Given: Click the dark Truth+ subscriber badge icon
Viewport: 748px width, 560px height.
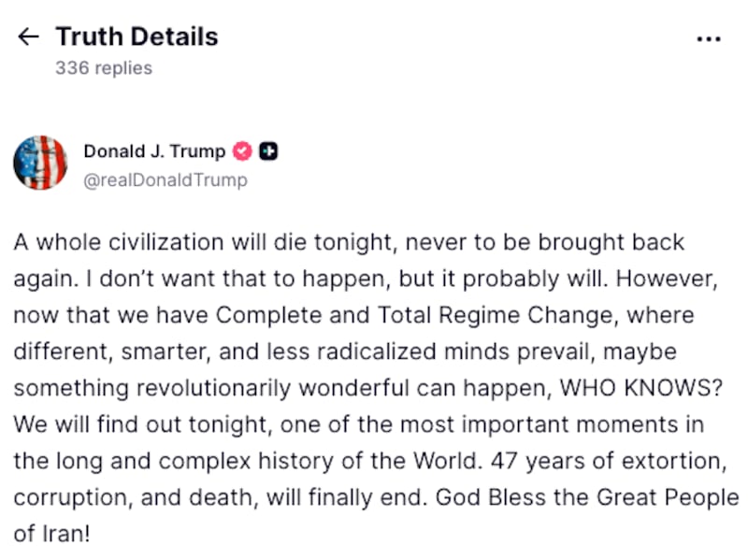Looking at the screenshot, I should [x=267, y=151].
